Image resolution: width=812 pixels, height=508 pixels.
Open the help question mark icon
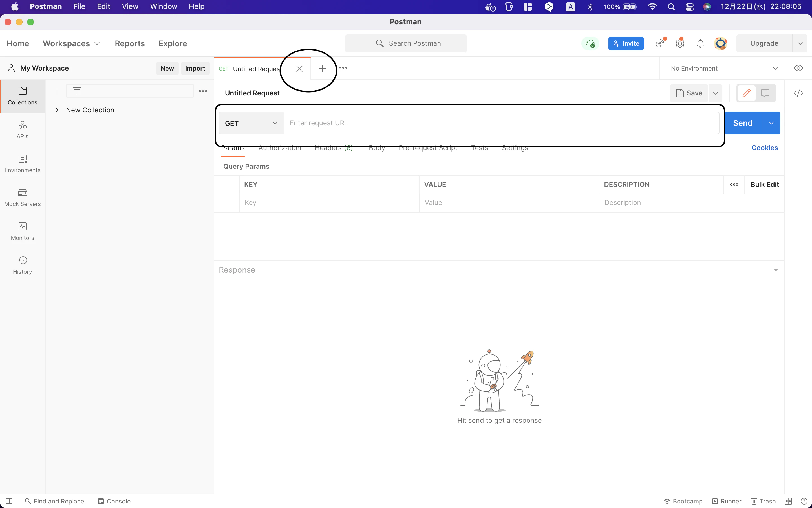pos(804,501)
